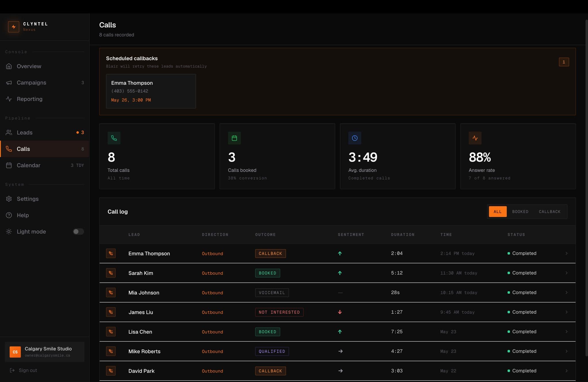Click the red down sentiment arrow for James Liu
588x382 pixels.
[x=340, y=312]
